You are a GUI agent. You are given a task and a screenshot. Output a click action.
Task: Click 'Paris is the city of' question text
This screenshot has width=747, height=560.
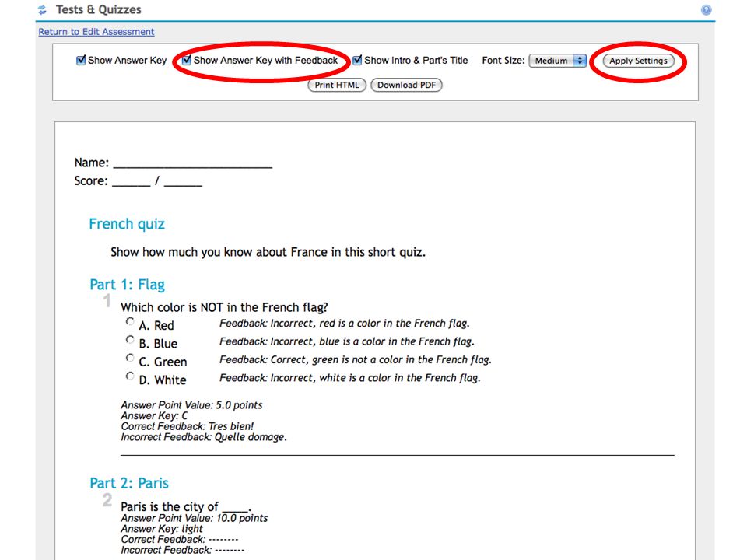pos(186,506)
